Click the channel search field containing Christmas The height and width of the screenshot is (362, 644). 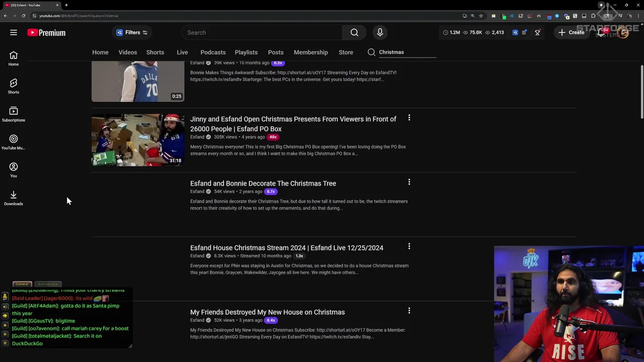(408, 52)
